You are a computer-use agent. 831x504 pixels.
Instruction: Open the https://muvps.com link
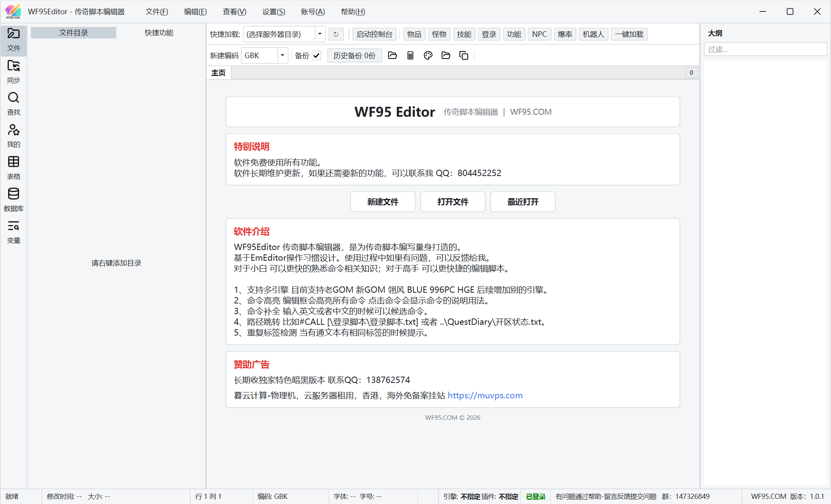(x=485, y=396)
